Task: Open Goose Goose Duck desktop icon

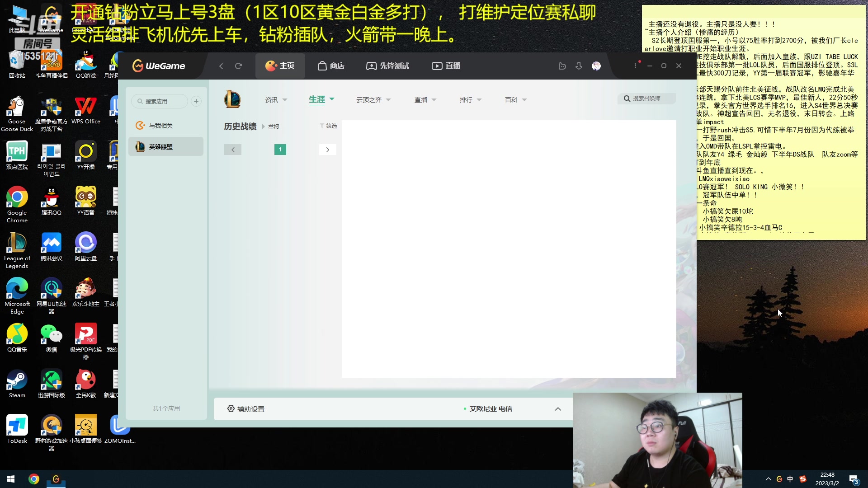Action: [17, 114]
